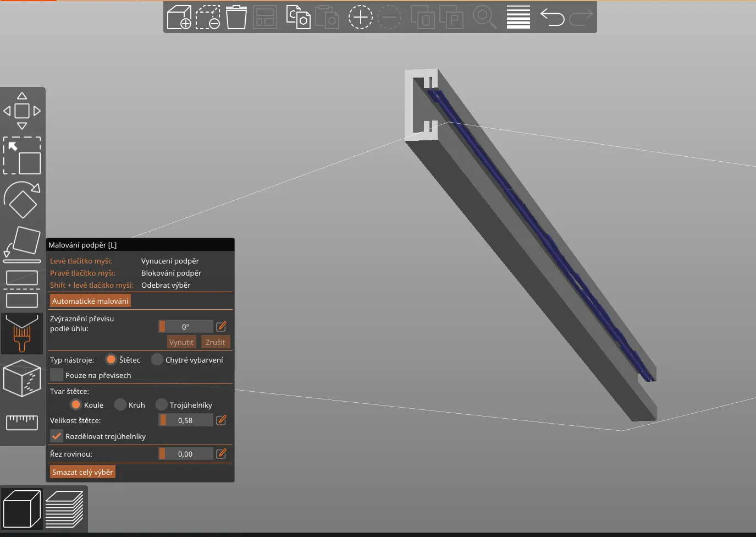The image size is (756, 537).
Task: Click the Delete selected object icon
Action: click(208, 17)
